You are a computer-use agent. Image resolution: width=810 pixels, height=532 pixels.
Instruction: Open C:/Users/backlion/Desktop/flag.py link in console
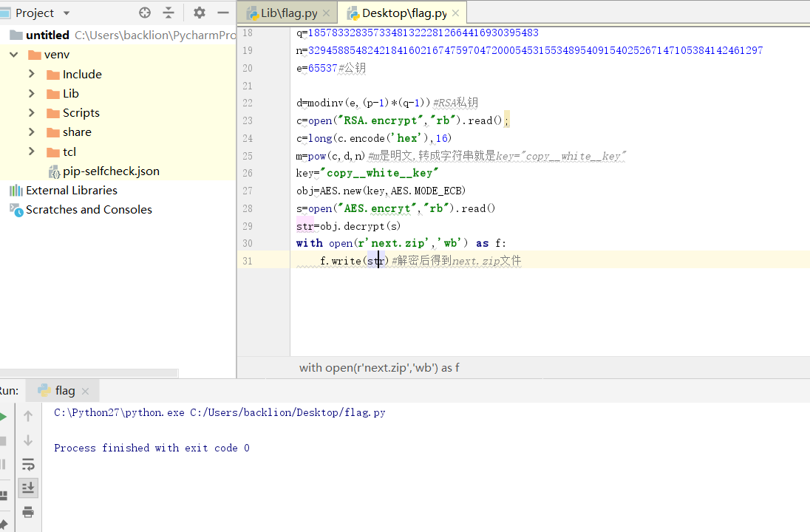click(287, 413)
